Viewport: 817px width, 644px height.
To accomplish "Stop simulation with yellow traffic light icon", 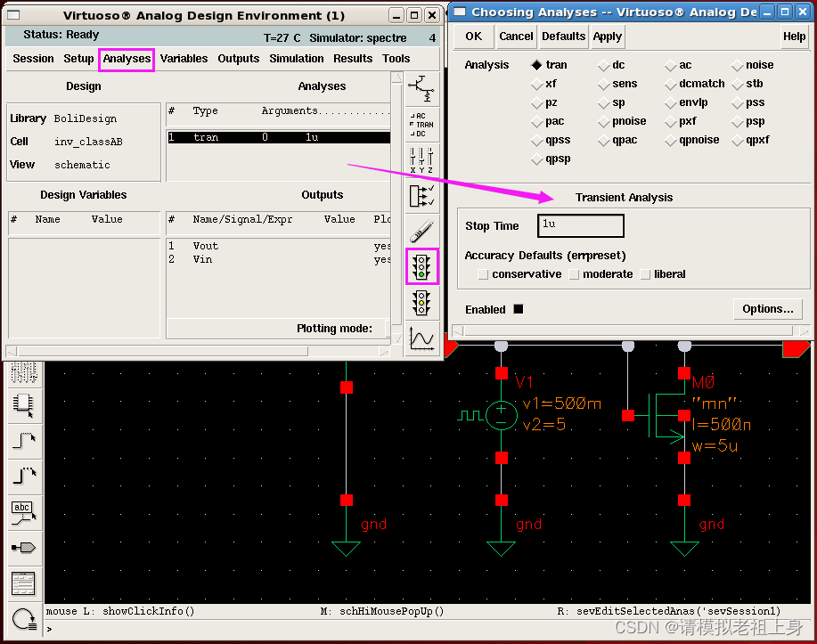I will (x=421, y=303).
